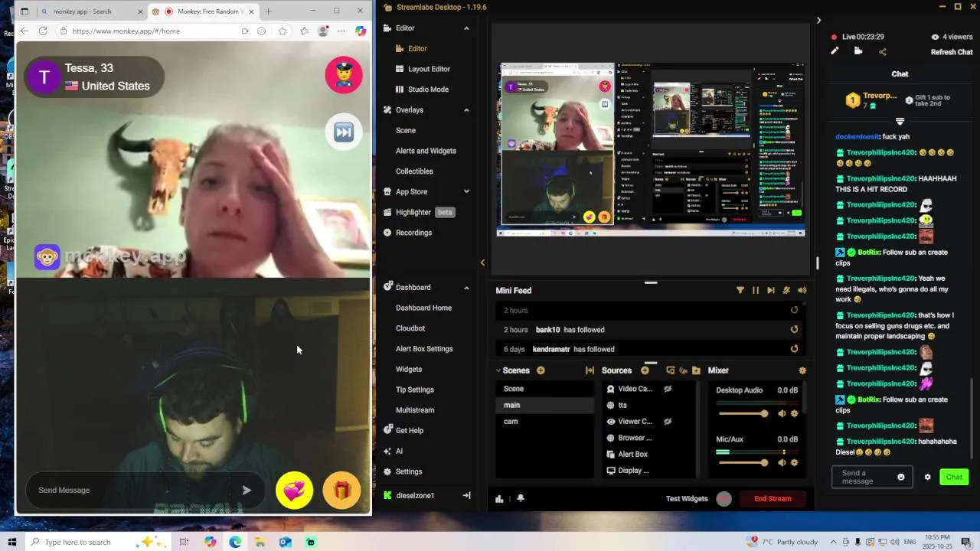Viewport: 980px width, 551px height.
Task: Skip to next person in Monkey app
Action: (x=344, y=132)
